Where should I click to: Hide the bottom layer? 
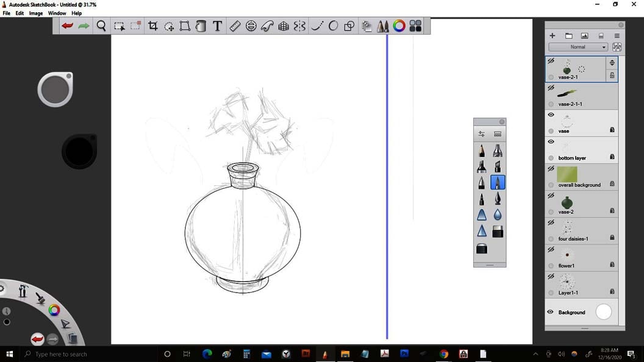[551, 142]
